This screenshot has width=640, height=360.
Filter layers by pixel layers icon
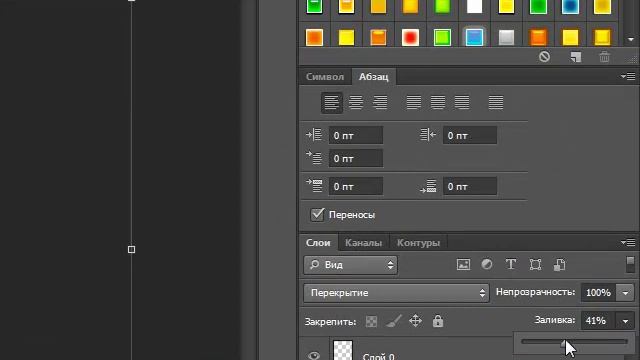pyautogui.click(x=463, y=264)
